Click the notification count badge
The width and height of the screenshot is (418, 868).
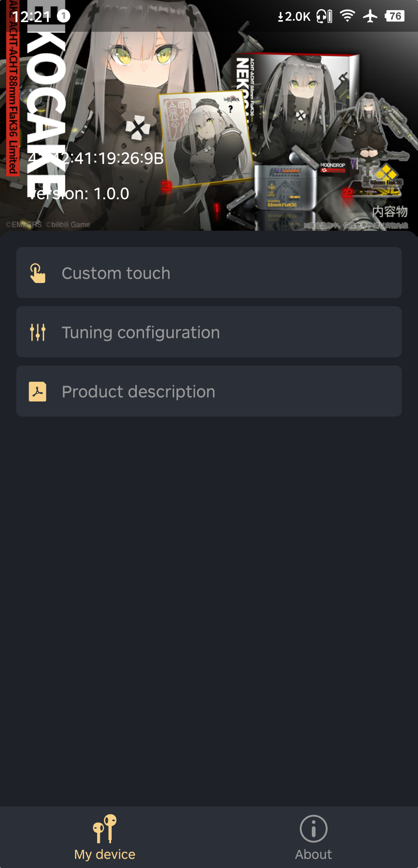point(63,16)
